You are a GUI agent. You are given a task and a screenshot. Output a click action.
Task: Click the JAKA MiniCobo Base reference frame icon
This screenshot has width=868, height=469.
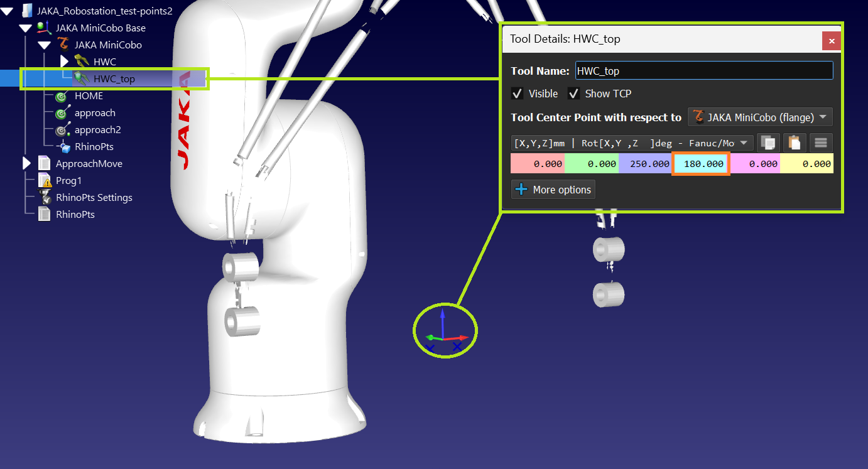[x=44, y=28]
